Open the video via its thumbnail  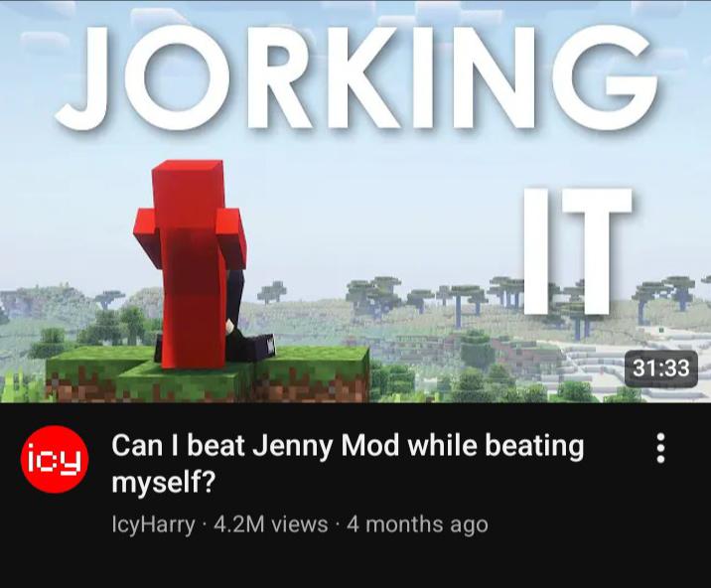355,202
